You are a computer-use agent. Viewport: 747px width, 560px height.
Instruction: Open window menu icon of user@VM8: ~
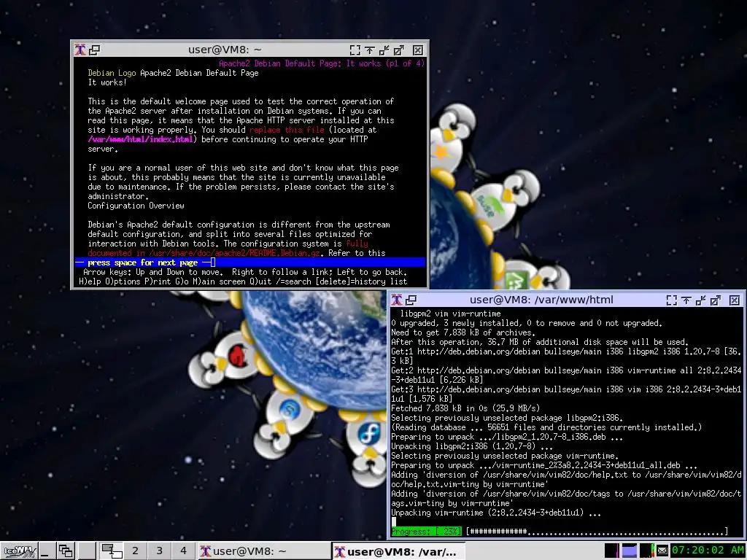pyautogui.click(x=80, y=50)
